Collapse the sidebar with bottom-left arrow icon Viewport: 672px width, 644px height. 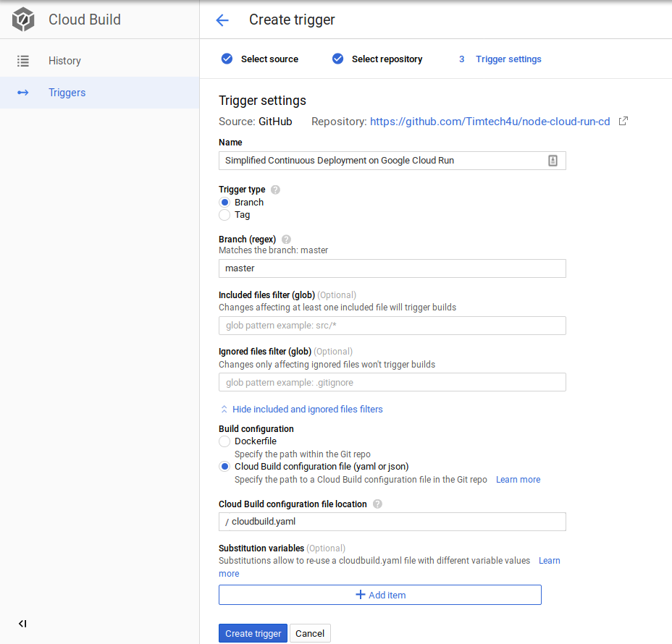[x=22, y=624]
